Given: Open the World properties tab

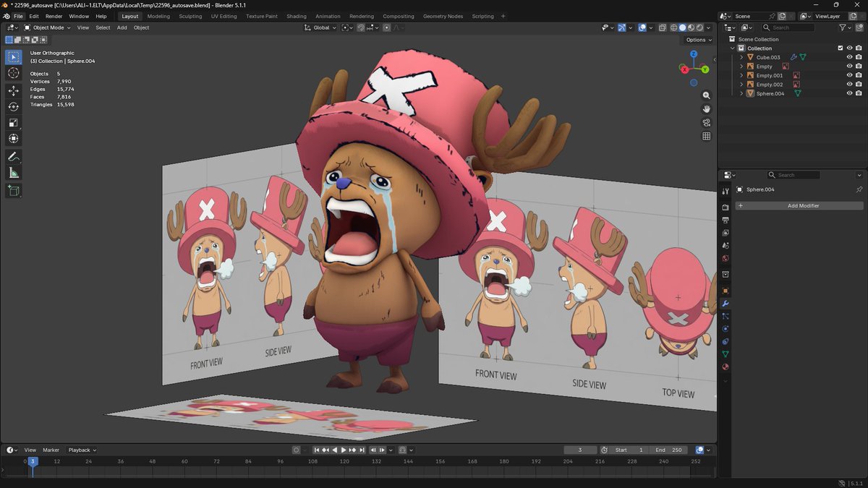Looking at the screenshot, I should 726,258.
